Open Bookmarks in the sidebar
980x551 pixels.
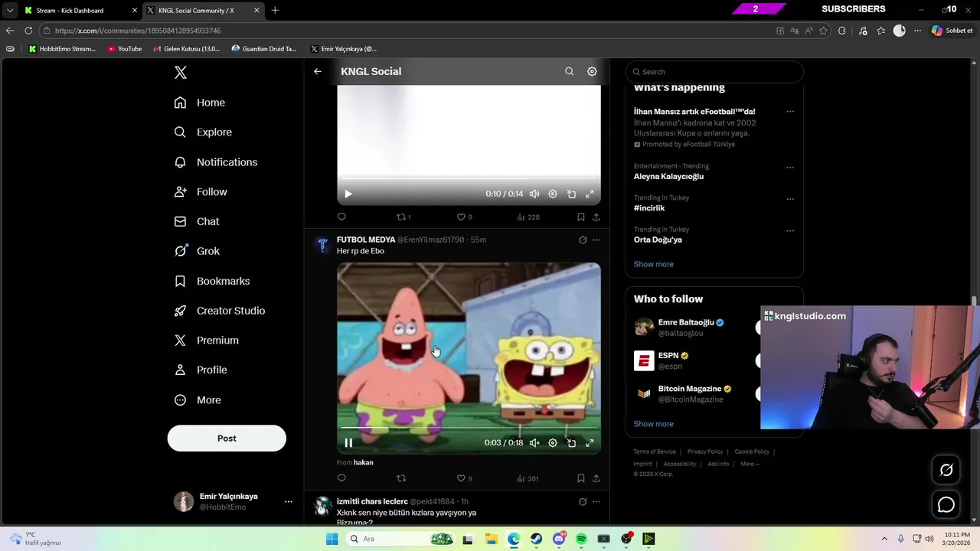[x=212, y=281]
